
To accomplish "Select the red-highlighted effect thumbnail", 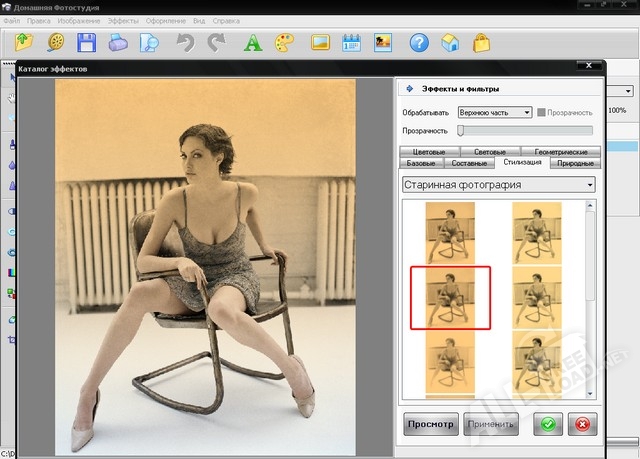I will 451,297.
